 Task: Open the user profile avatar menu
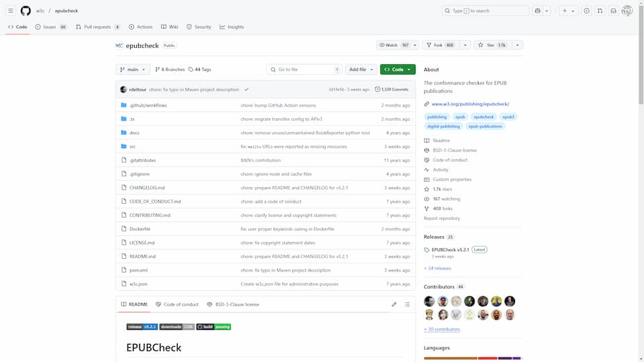tap(627, 11)
